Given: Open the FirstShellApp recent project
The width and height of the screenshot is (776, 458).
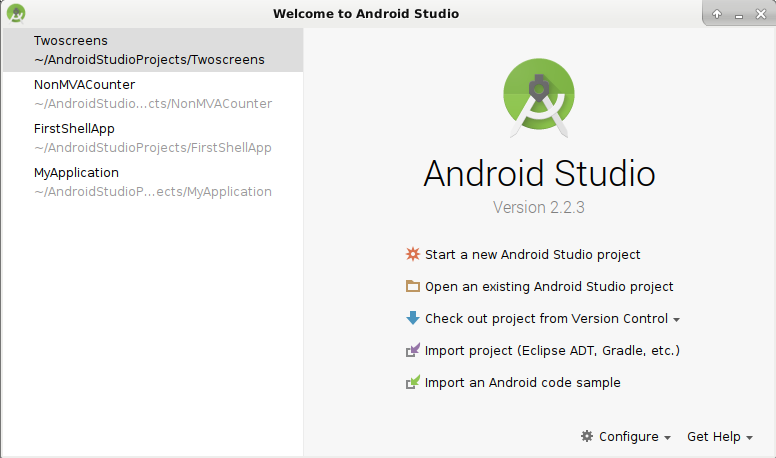Looking at the screenshot, I should 153,138.
